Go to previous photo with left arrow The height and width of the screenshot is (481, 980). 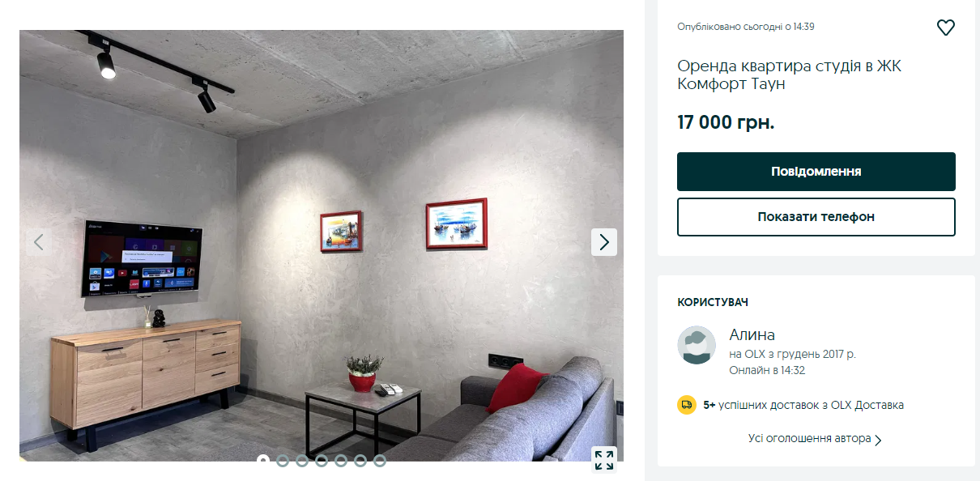pos(38,242)
